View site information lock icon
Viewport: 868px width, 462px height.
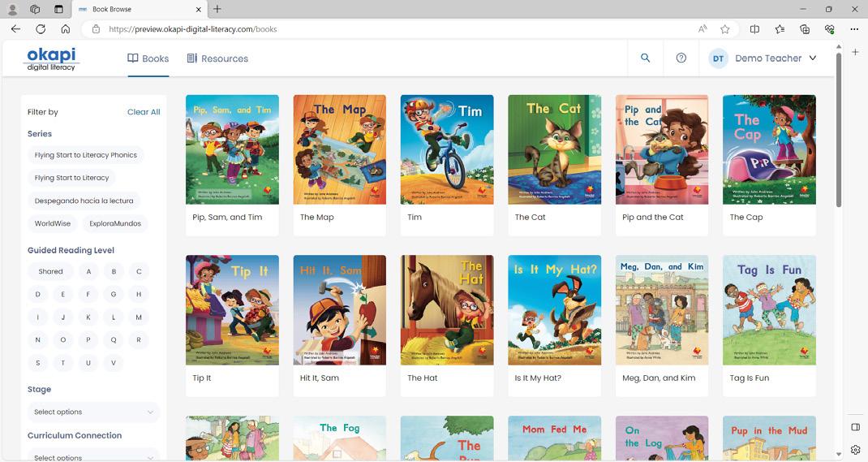tap(96, 29)
